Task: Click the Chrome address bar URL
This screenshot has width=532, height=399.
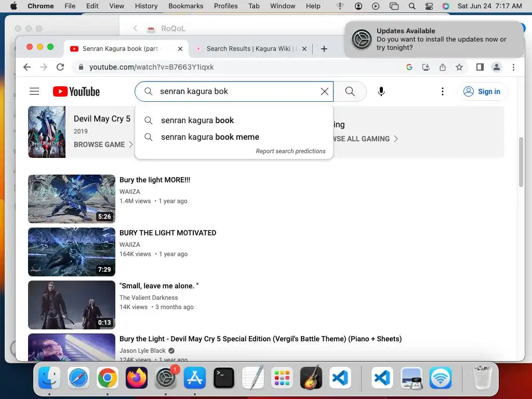Action: click(x=151, y=67)
